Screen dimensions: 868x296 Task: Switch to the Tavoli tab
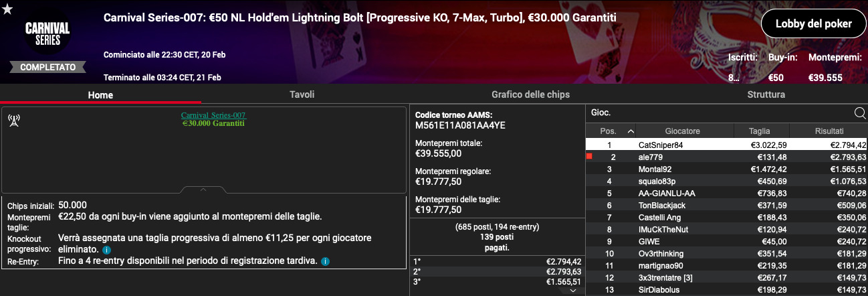[302, 94]
